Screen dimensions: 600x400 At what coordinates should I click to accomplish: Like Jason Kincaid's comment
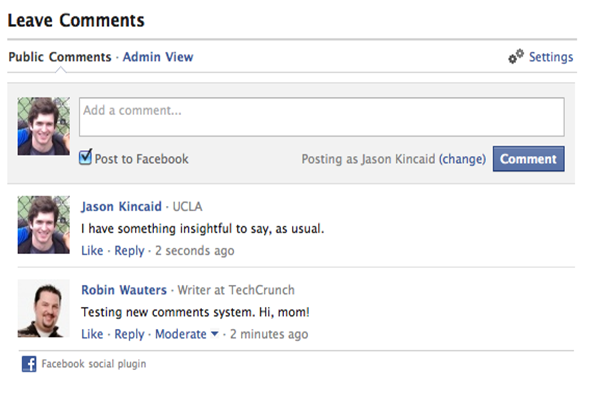point(92,251)
